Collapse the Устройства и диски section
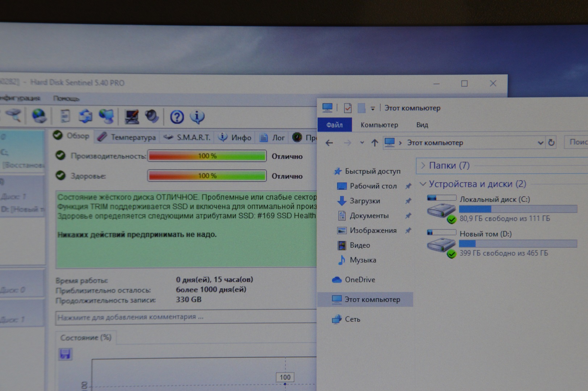Screen dimensions: 588x391 423,184
